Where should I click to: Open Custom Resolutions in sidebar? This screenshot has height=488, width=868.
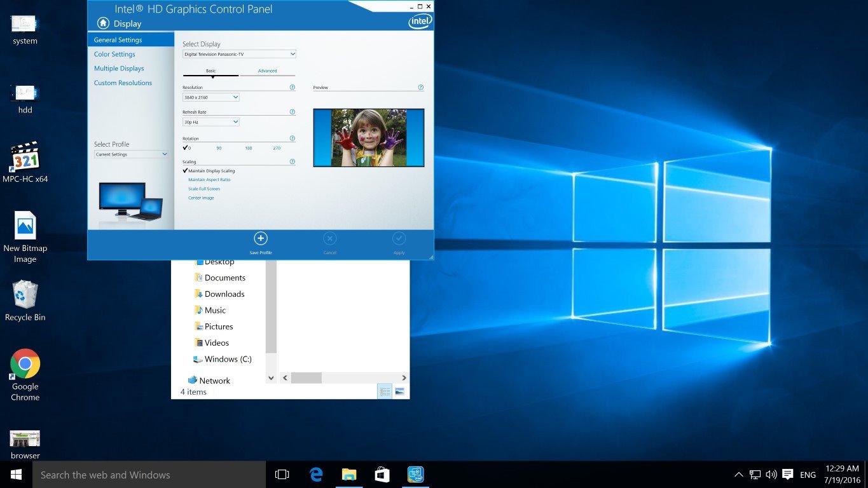point(123,83)
